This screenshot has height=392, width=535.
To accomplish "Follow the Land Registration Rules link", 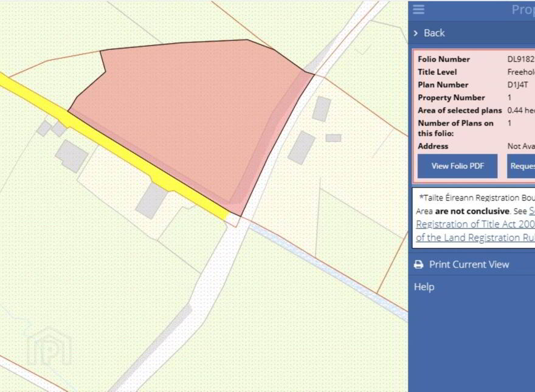I will coord(475,238).
